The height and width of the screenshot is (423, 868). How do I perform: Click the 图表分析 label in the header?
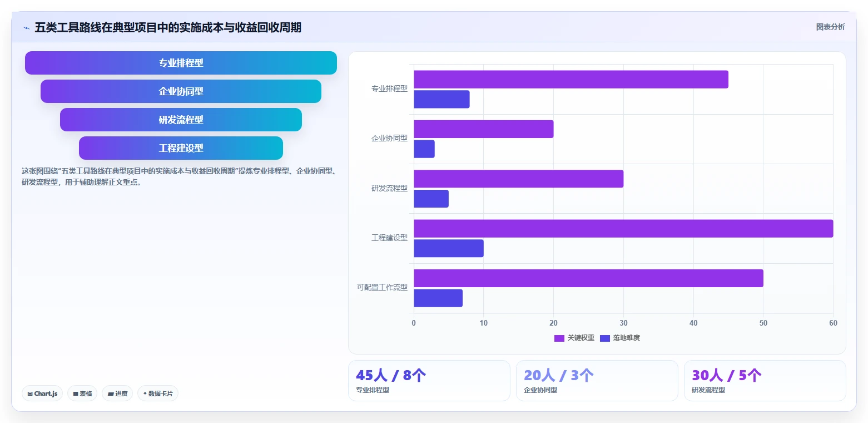[830, 27]
